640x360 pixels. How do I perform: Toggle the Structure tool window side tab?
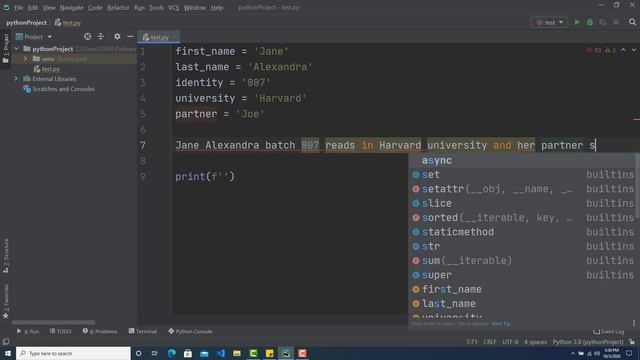click(x=5, y=256)
